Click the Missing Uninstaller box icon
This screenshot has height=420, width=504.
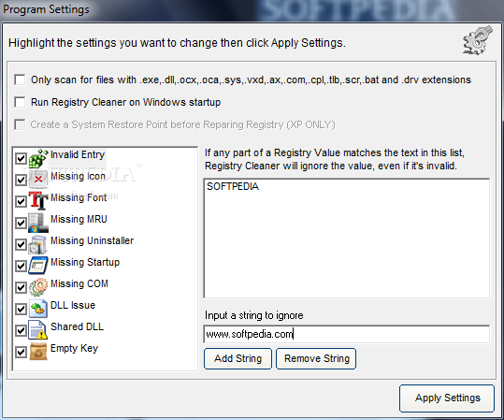[38, 244]
